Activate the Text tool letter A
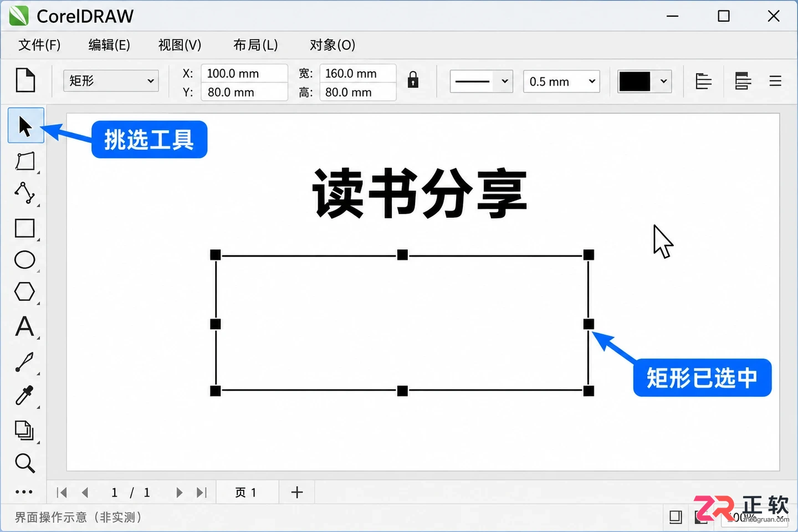Viewport: 798px width, 532px height. (25, 326)
